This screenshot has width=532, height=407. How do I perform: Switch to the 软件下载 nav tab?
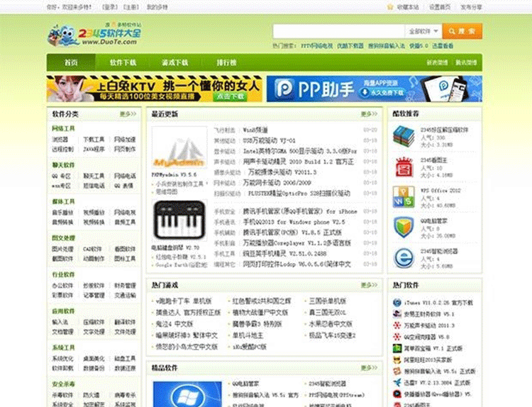pyautogui.click(x=123, y=62)
